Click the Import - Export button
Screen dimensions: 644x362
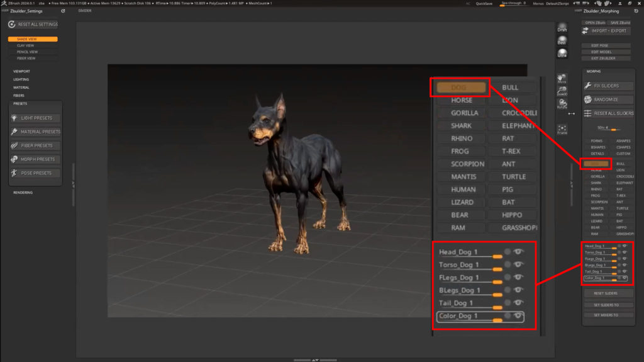coord(606,30)
